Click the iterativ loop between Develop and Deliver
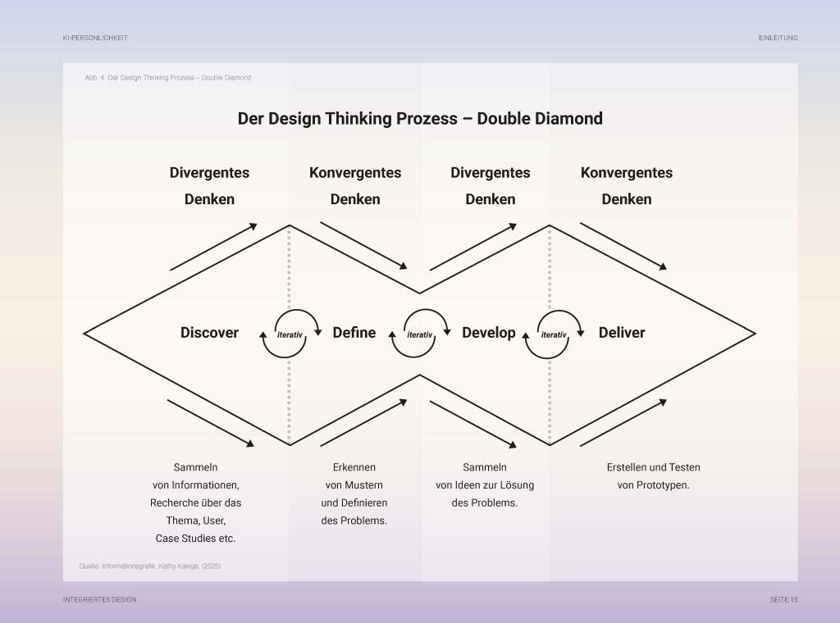This screenshot has width=840, height=623. coord(553,334)
